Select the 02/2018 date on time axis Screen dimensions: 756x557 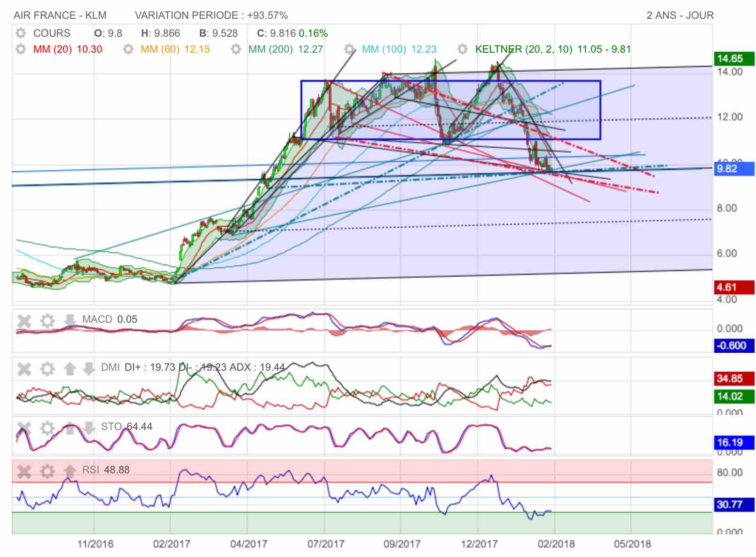(x=556, y=544)
